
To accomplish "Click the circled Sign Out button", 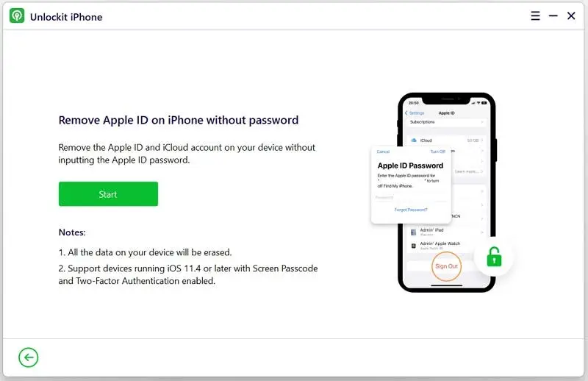I will 446,266.
